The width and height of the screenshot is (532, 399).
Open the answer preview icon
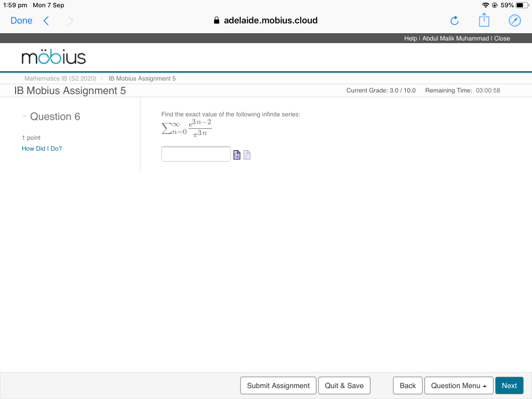pos(237,154)
